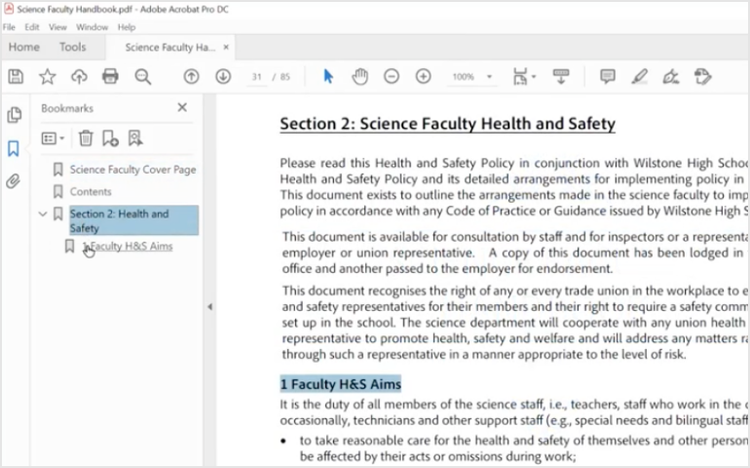Add a comment with sticky note icon
The image size is (750, 468).
click(607, 77)
